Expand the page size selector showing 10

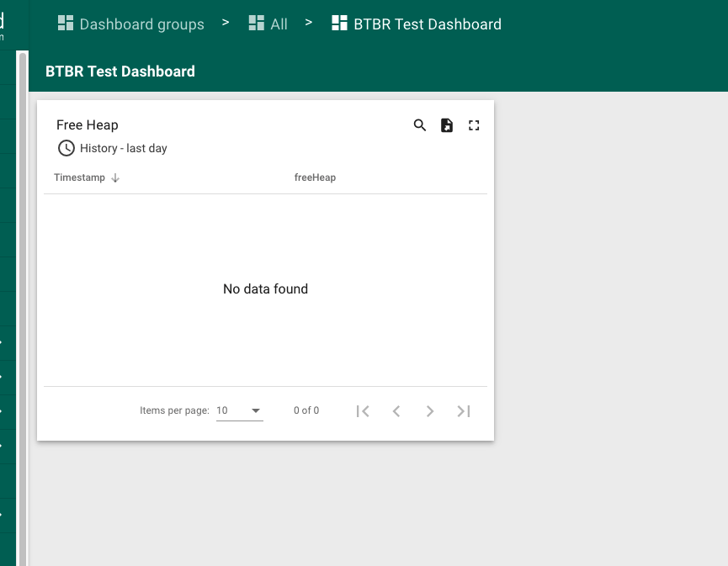coord(240,410)
